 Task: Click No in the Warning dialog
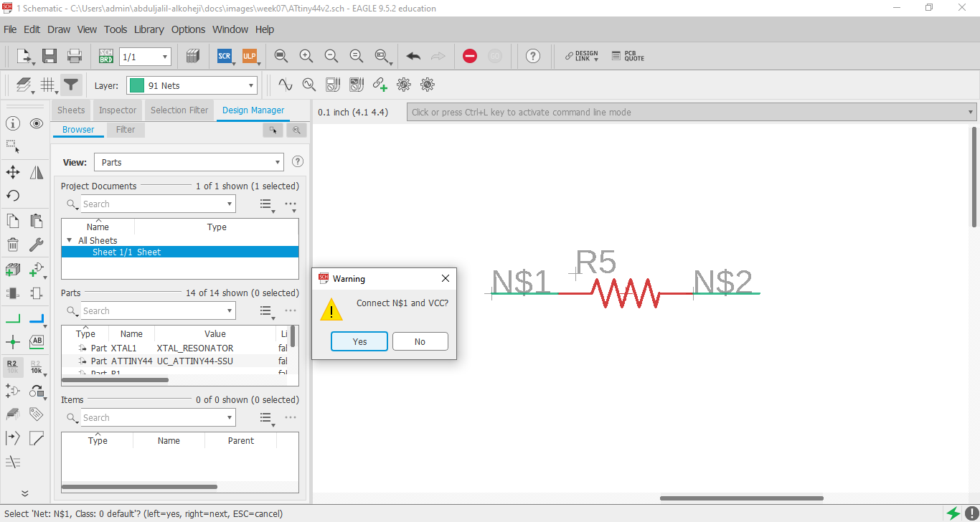[x=420, y=341]
